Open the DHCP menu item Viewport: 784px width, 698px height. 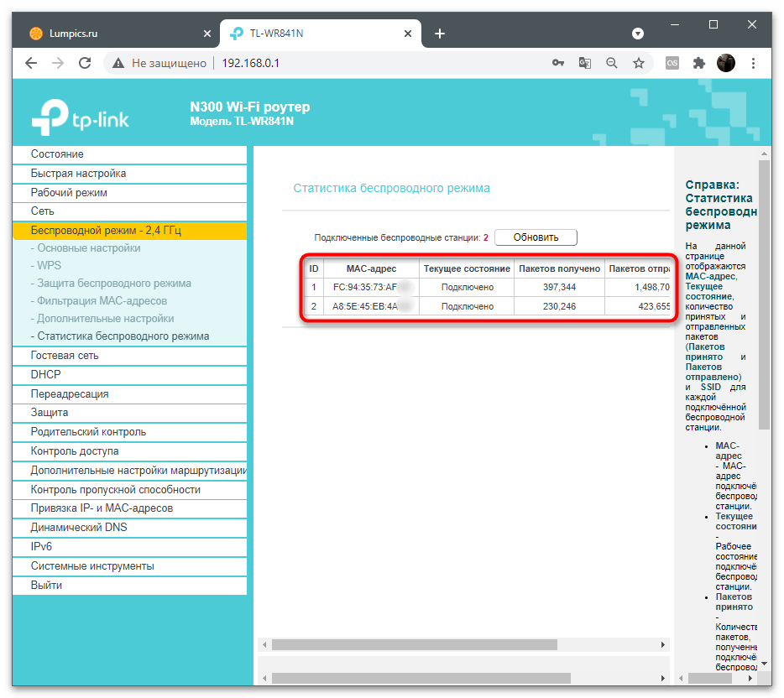click(x=129, y=374)
